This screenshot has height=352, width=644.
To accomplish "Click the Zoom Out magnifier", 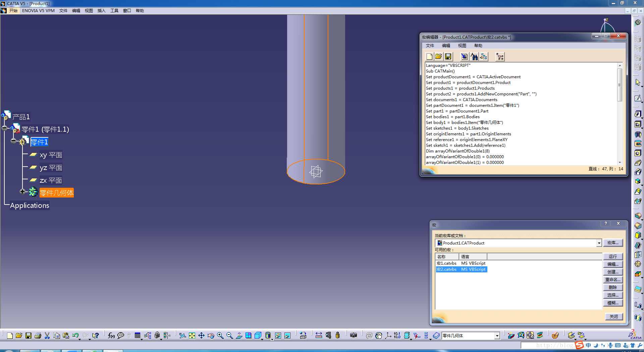I will (229, 336).
